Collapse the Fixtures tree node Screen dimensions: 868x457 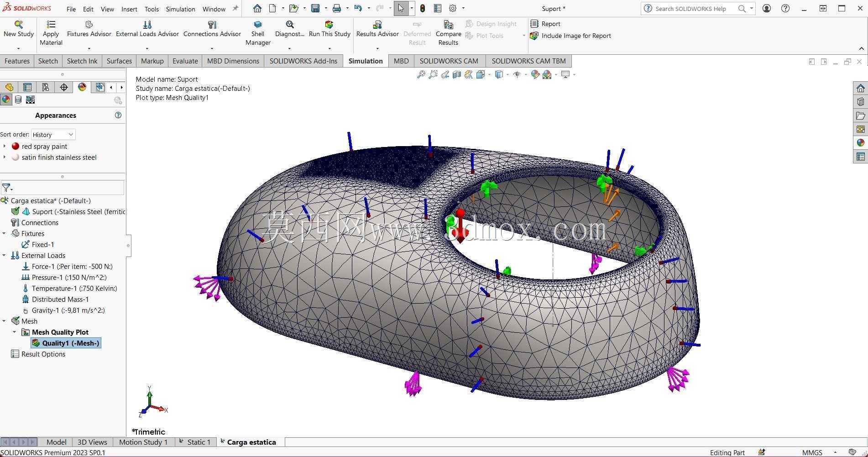tap(4, 233)
